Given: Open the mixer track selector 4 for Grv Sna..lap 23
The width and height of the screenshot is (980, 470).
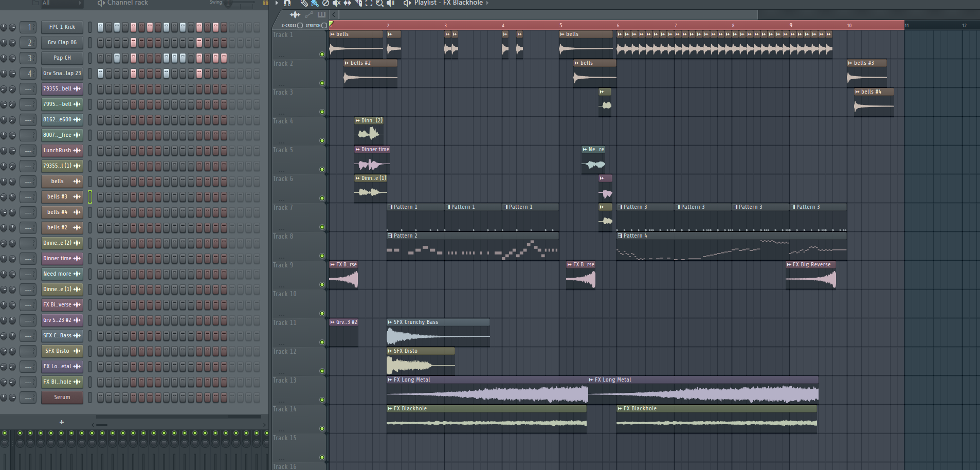Looking at the screenshot, I should point(28,74).
